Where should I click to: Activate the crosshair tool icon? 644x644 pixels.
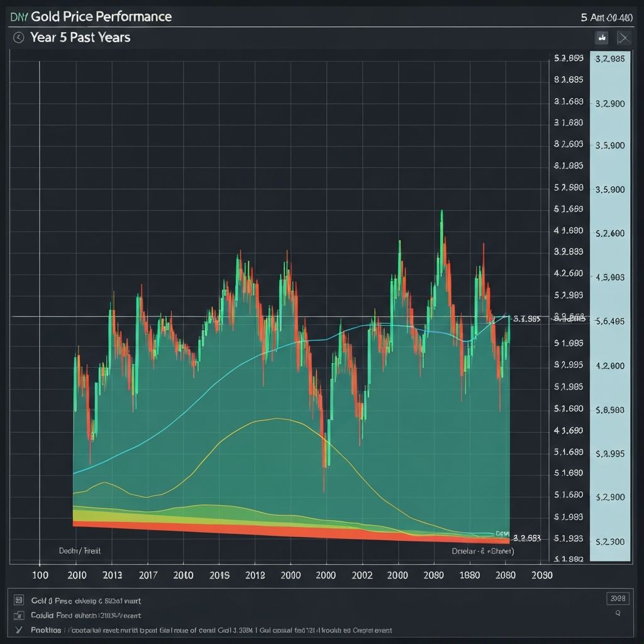tap(624, 38)
